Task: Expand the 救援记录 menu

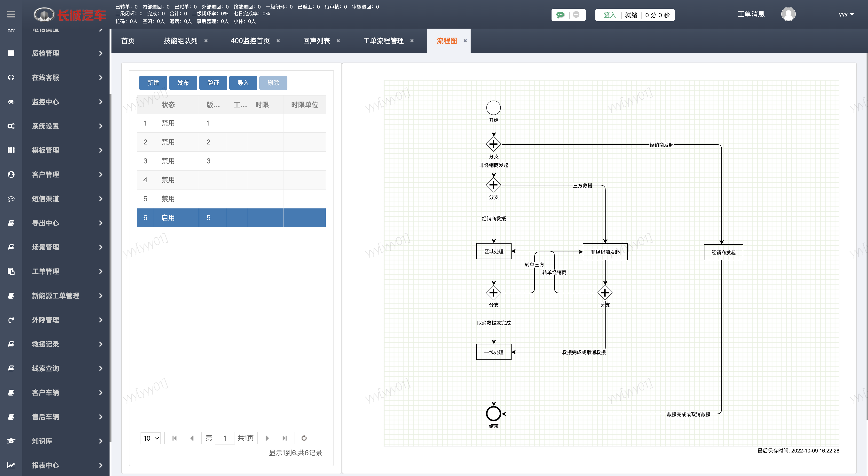Action: tap(100, 344)
